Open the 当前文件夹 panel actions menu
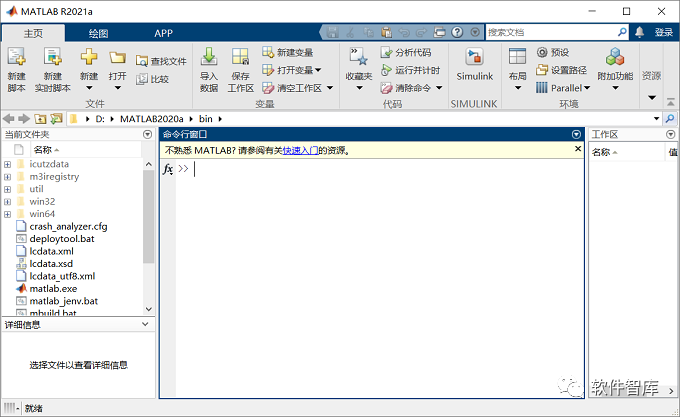Image resolution: width=680 pixels, height=417 pixels. [147, 134]
